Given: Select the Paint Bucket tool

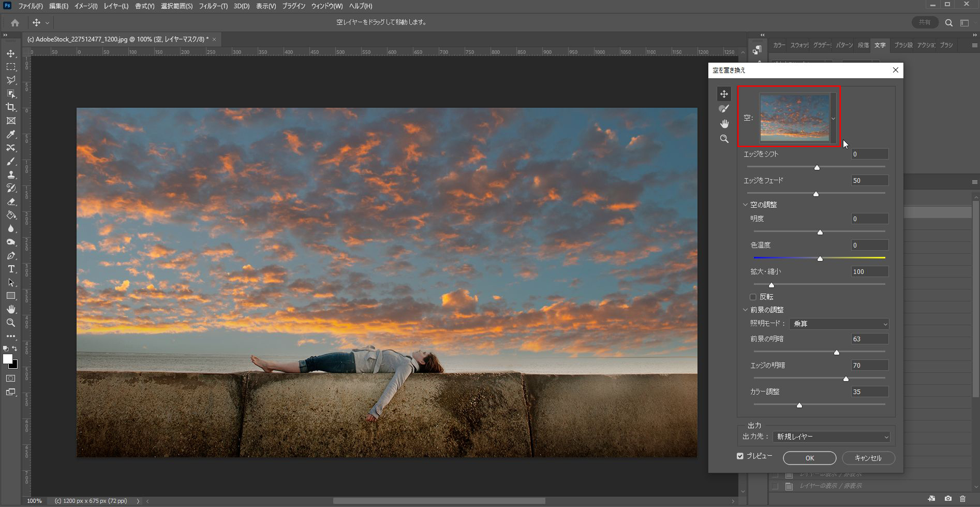Looking at the screenshot, I should point(11,215).
